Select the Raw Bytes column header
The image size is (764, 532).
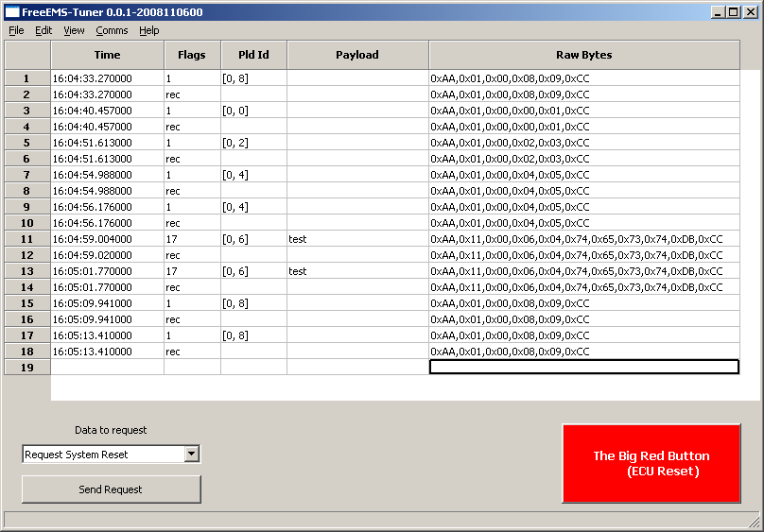[x=583, y=55]
